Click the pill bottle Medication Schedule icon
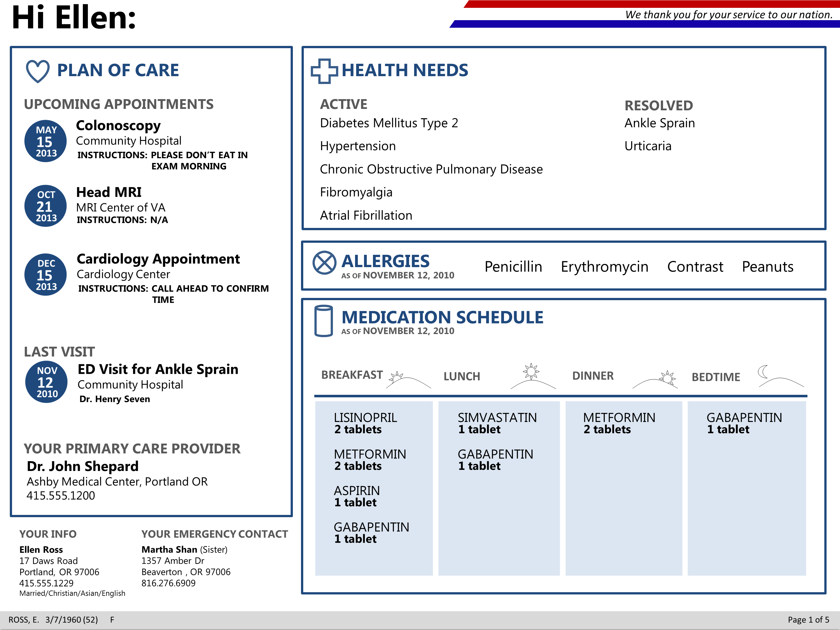The height and width of the screenshot is (630, 840). point(324,321)
